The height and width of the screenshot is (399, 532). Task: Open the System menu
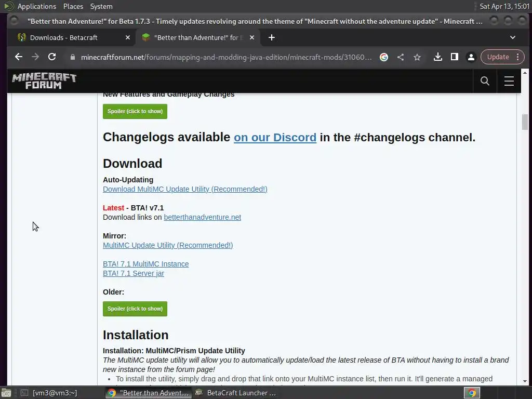coord(101,6)
